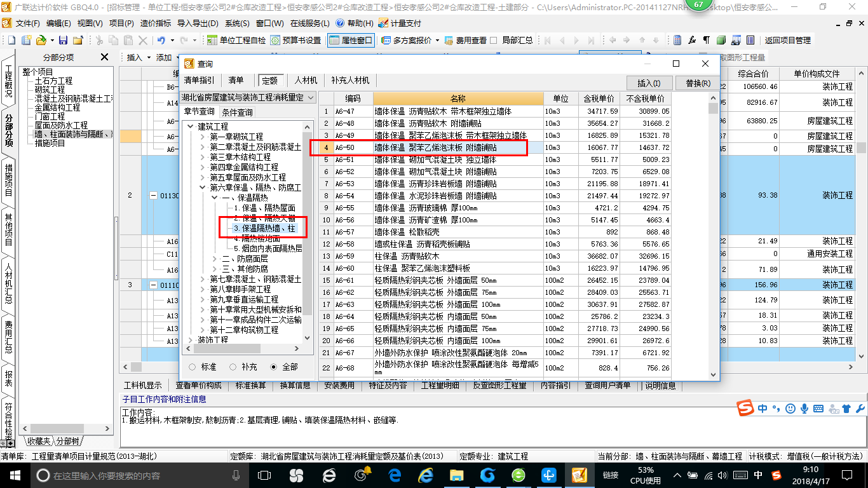
Task: Click the blue Undo arrow icon
Action: point(161,40)
